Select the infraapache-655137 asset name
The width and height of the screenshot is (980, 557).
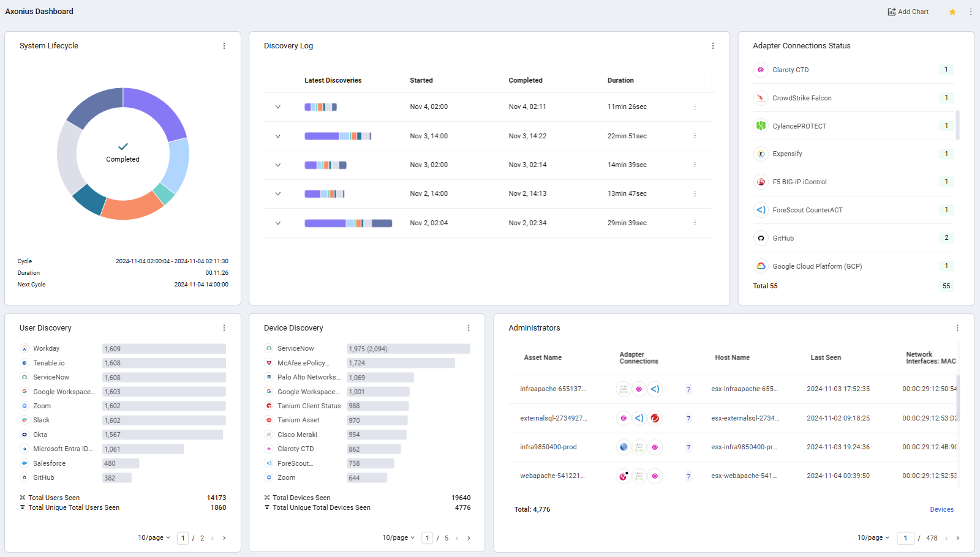coord(553,389)
